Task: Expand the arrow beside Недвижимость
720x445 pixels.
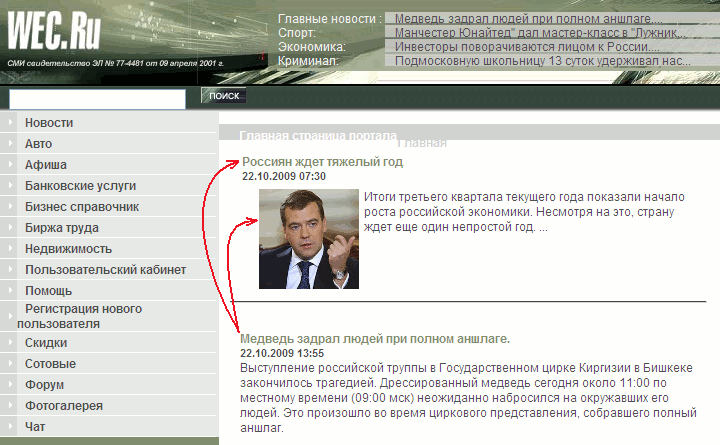Action: click(9, 249)
